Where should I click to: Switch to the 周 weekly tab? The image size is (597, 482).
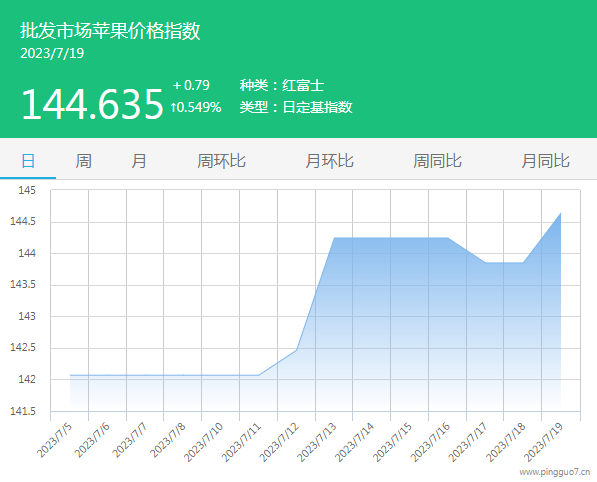[83, 161]
